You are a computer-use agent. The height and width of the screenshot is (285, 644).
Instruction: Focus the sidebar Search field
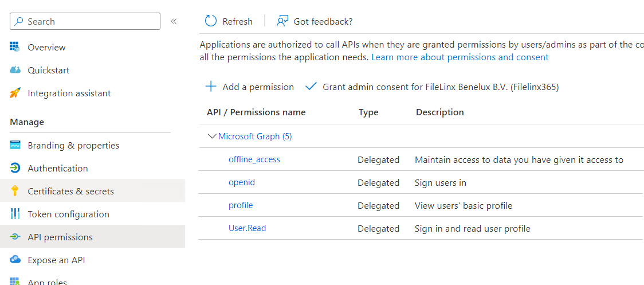85,21
